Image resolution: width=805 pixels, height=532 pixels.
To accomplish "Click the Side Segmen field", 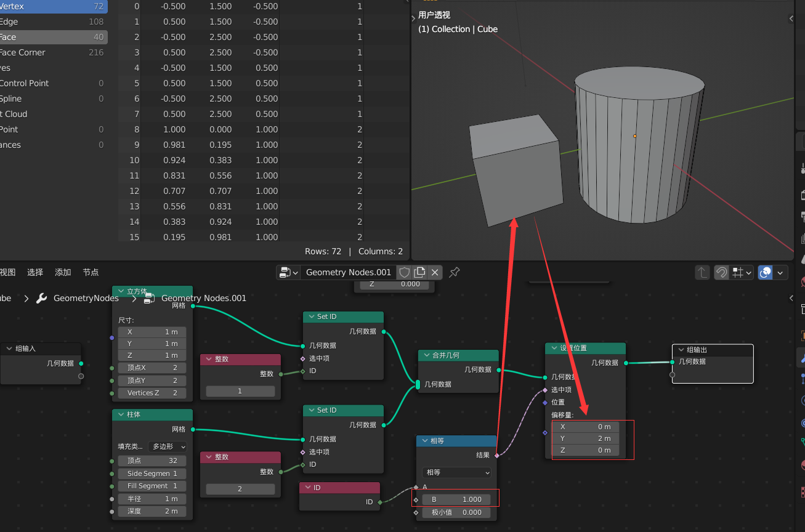I will [x=152, y=474].
